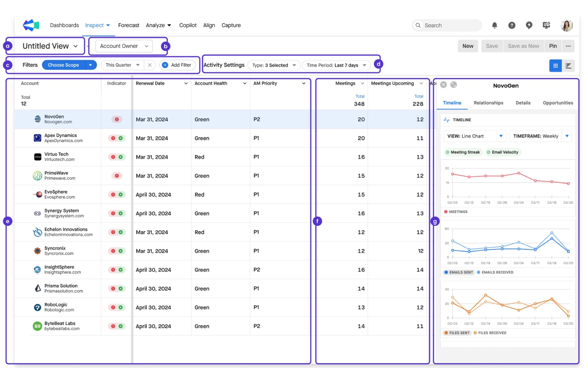Open the Type: 3 Selected dropdown
This screenshot has height=368, width=588.
pos(274,65)
